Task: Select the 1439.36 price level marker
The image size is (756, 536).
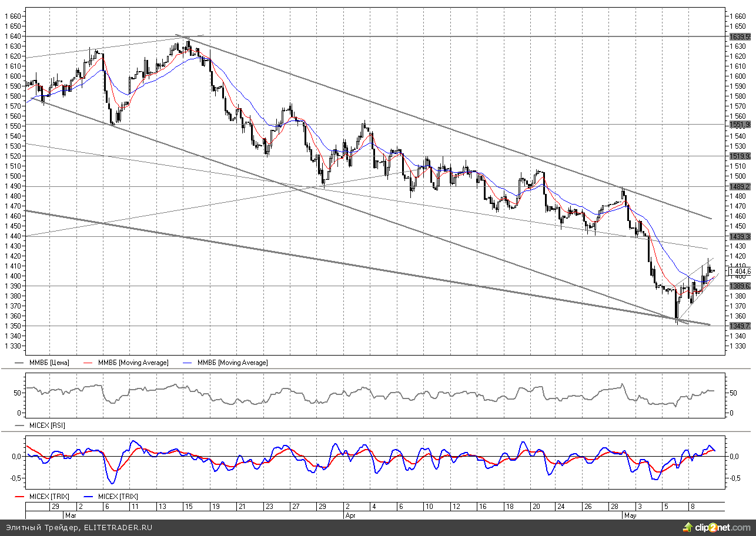Action: 740,236
